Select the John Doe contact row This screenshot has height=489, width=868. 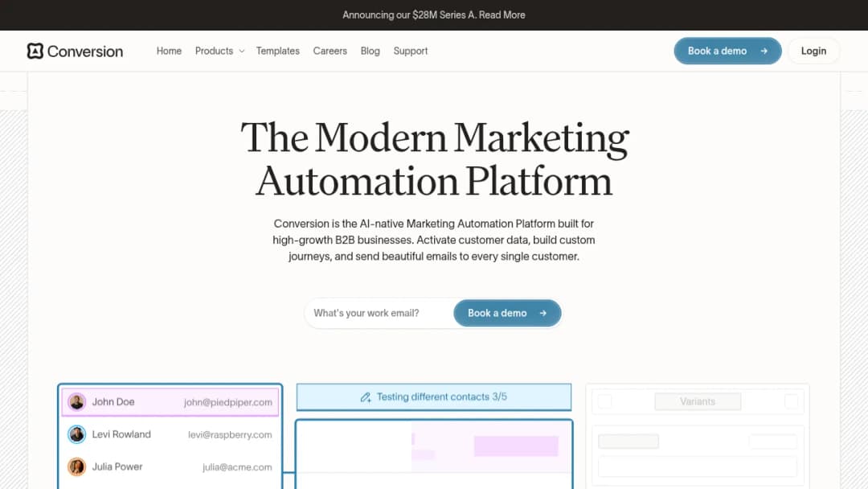click(170, 402)
